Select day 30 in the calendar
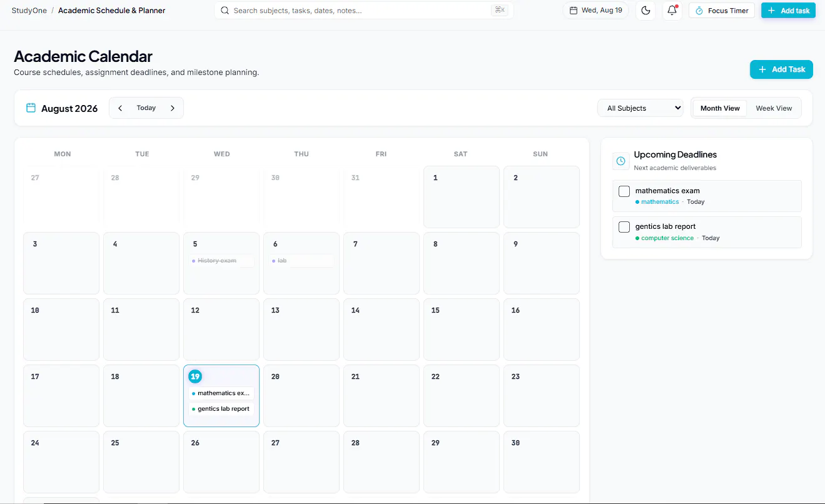Screen dimensions: 825x504 542,462
